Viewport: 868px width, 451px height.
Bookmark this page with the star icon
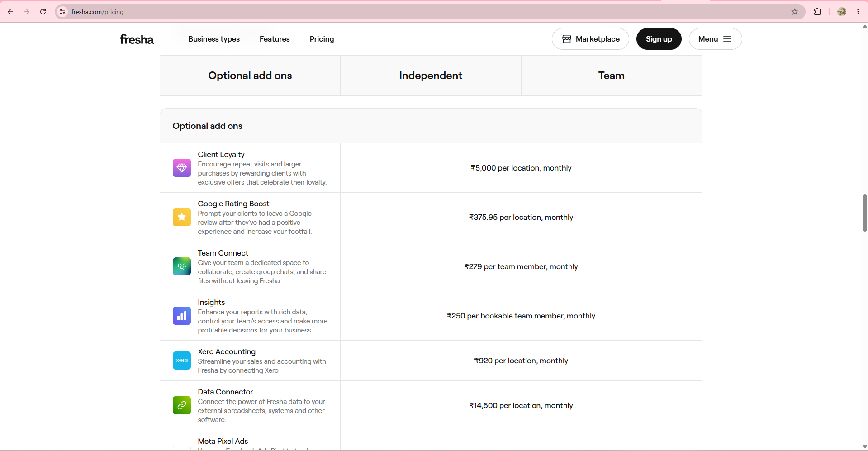pyautogui.click(x=795, y=12)
